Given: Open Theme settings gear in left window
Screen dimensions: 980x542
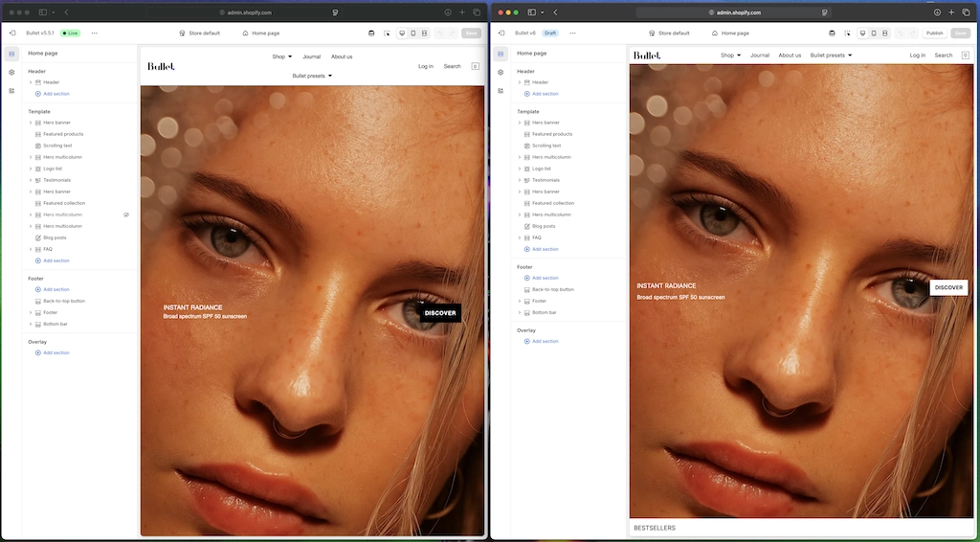Looking at the screenshot, I should click(x=11, y=73).
